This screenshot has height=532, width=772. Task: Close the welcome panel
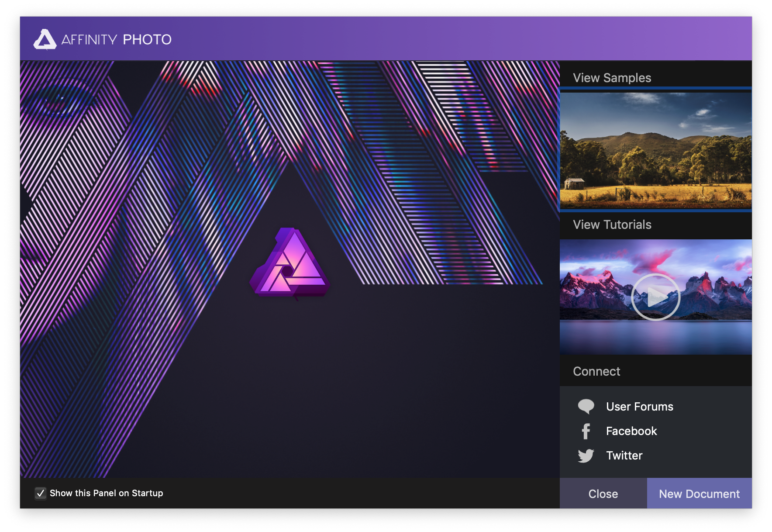[603, 494]
